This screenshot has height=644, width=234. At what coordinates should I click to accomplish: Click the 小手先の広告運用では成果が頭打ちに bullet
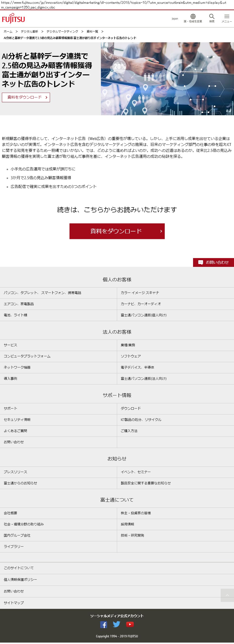[x=43, y=169]
